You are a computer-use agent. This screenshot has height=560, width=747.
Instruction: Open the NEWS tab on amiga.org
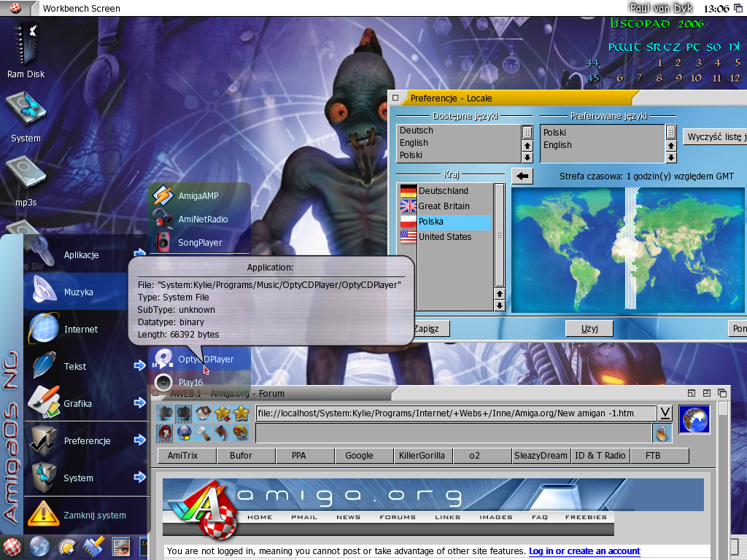pos(348,517)
